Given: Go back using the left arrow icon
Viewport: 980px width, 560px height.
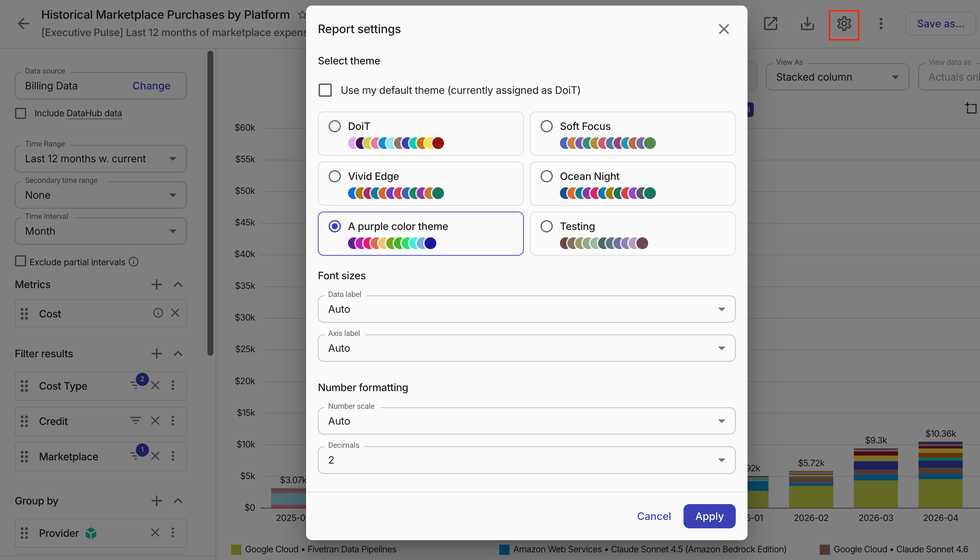Looking at the screenshot, I should (x=24, y=24).
